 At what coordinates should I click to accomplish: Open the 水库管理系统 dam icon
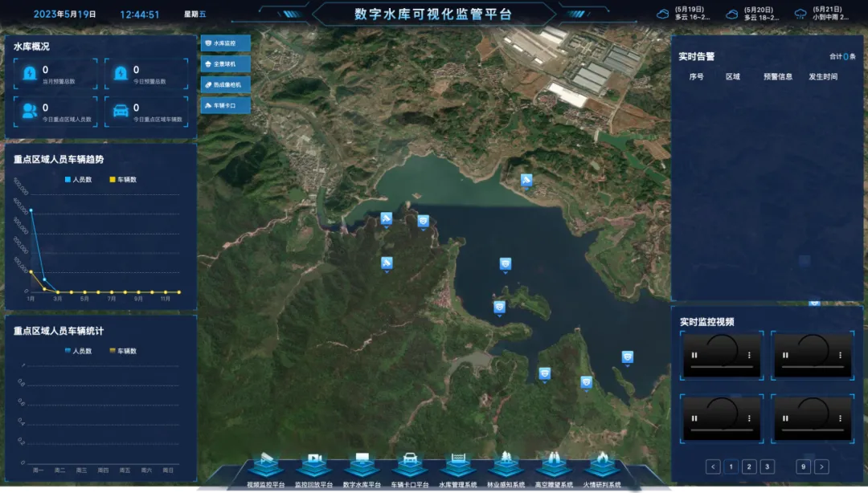tap(458, 463)
